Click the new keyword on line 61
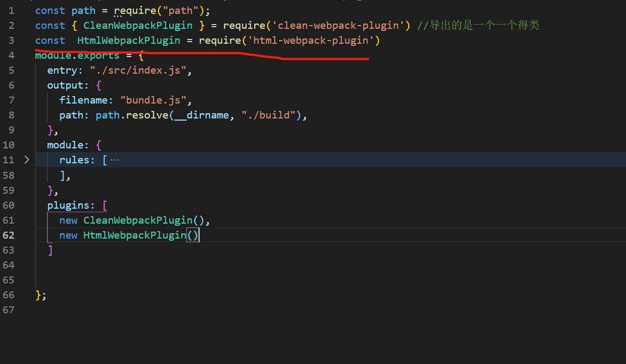This screenshot has width=626, height=364. 68,221
